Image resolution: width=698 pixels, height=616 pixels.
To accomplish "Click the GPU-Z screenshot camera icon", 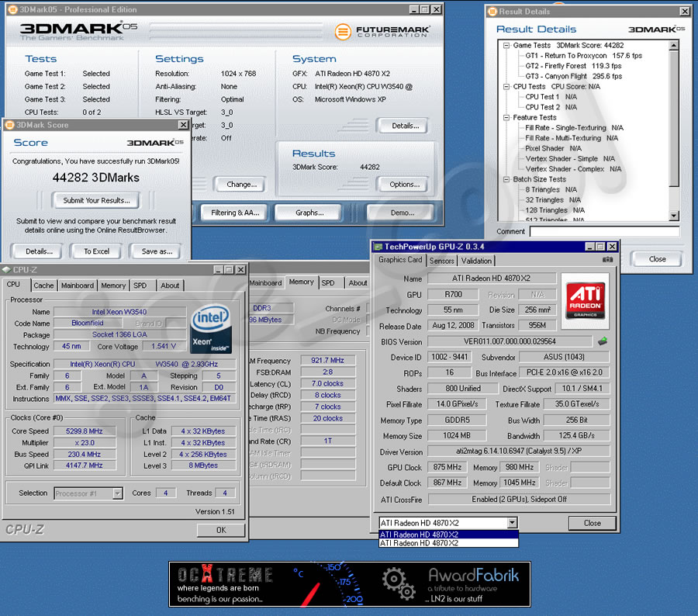I will tap(607, 260).
